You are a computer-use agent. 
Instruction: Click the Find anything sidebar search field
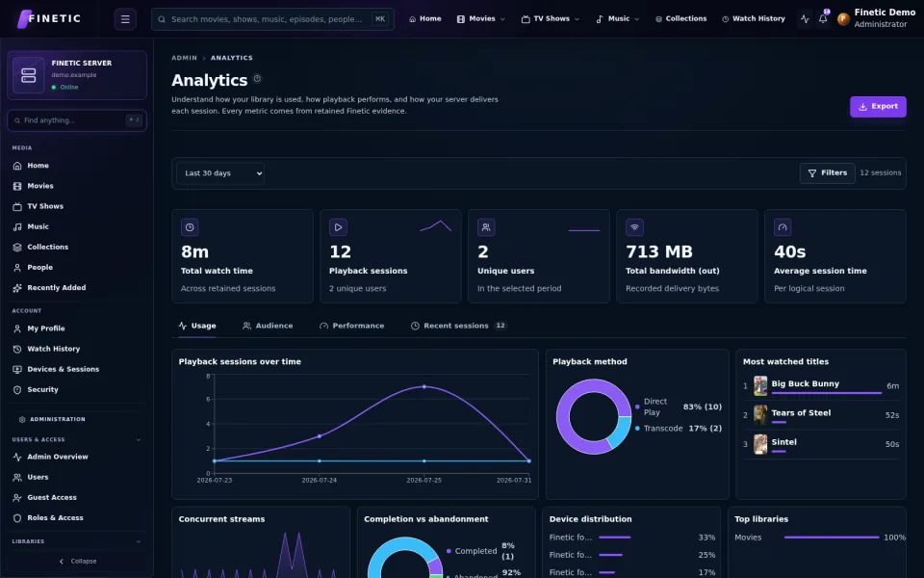[77, 120]
